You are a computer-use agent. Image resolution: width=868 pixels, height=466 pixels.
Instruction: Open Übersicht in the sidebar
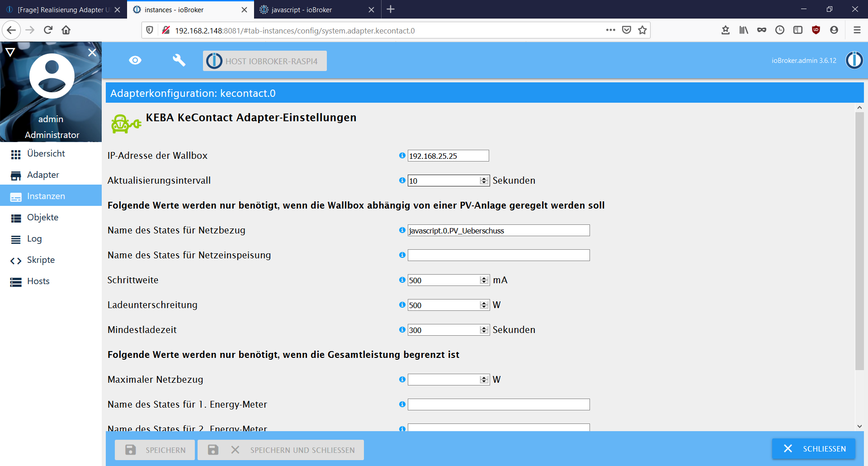(51, 154)
